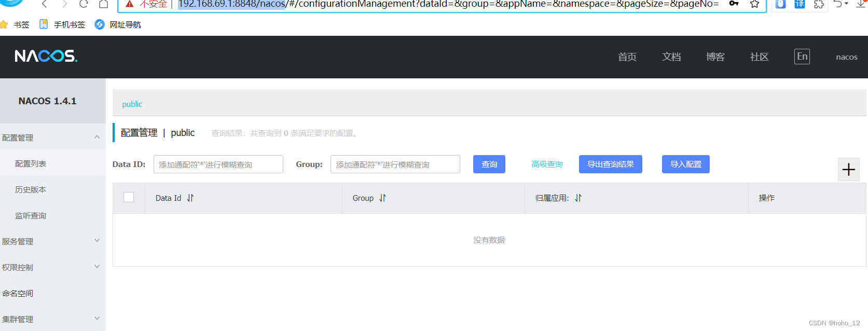The height and width of the screenshot is (331, 868).
Task: Click the undo arrow icon in the browser toolbar
Action: click(838, 4)
